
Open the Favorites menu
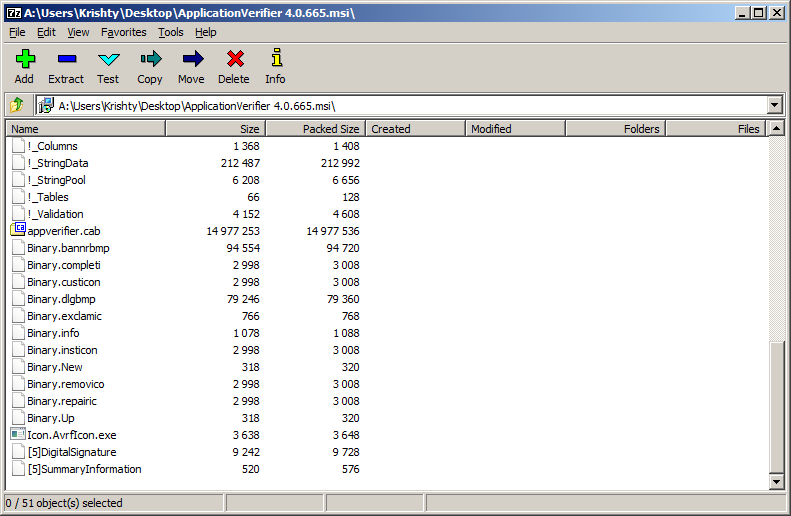point(123,32)
